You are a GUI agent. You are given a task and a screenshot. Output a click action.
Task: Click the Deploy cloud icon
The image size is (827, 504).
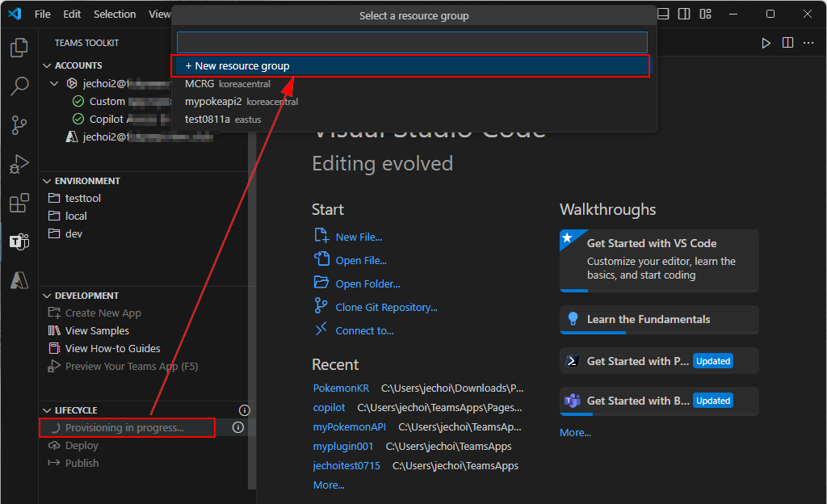54,446
